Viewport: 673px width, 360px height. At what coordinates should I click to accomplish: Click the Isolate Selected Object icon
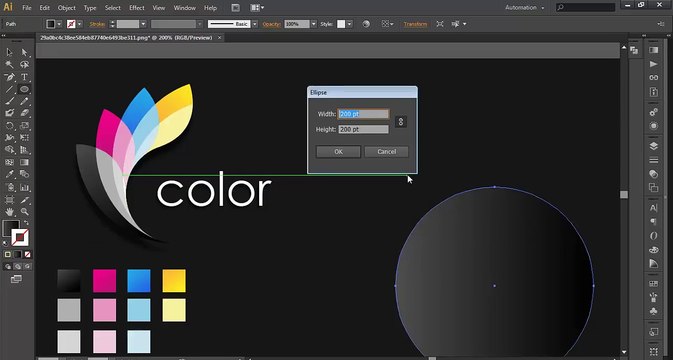pos(440,24)
